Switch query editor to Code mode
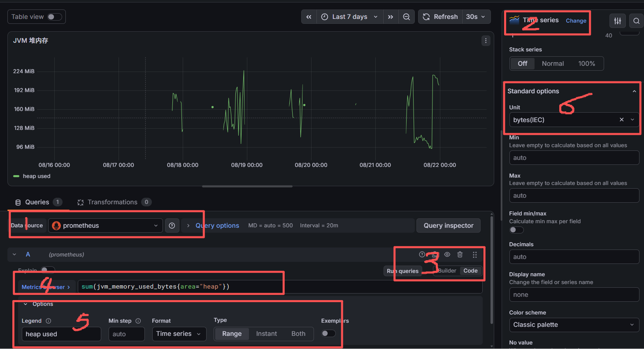The width and height of the screenshot is (644, 349). point(470,271)
